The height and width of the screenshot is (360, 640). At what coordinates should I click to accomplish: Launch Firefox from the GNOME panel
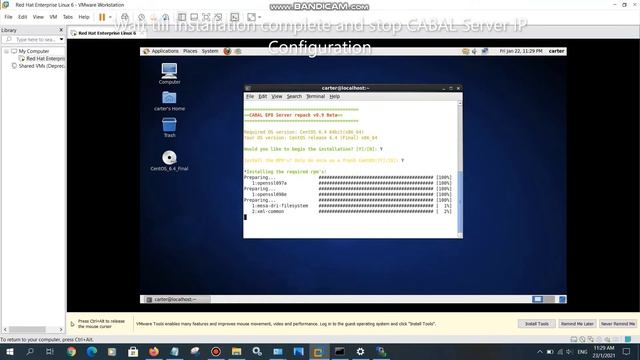click(227, 51)
